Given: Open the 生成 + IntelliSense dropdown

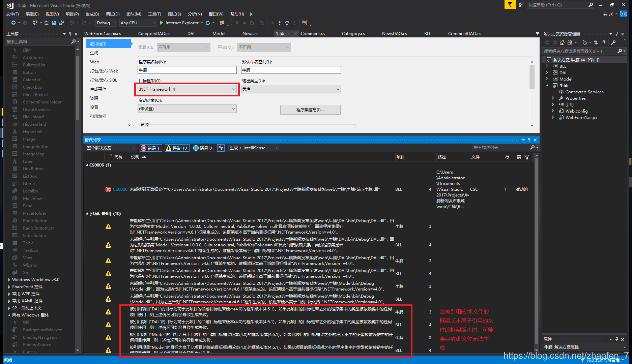Looking at the screenshot, I should coord(253,148).
